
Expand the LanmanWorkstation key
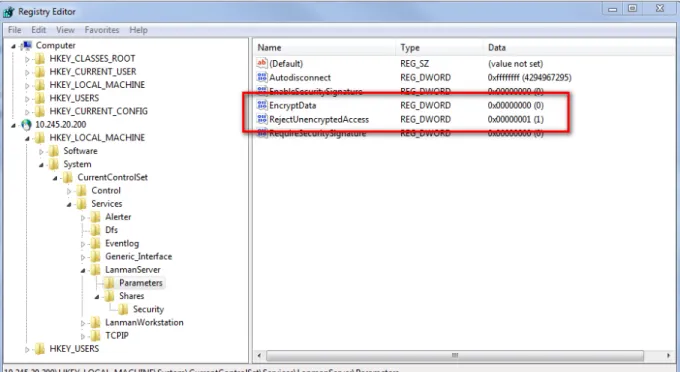(83, 323)
